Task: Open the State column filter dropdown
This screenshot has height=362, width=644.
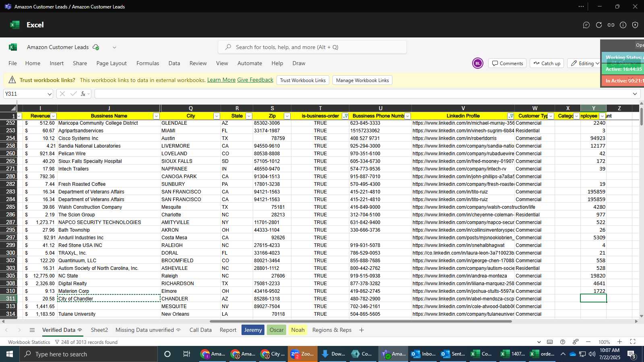Action: pos(249,116)
